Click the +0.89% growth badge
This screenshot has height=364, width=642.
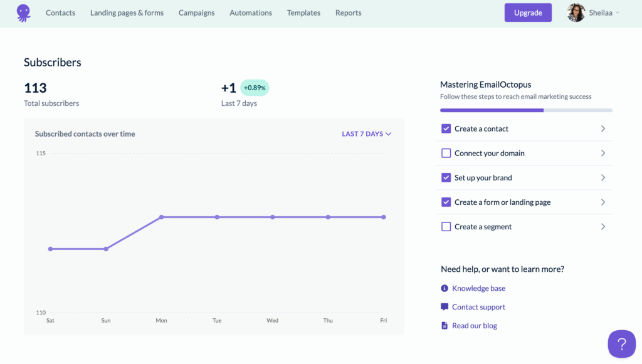tap(255, 88)
